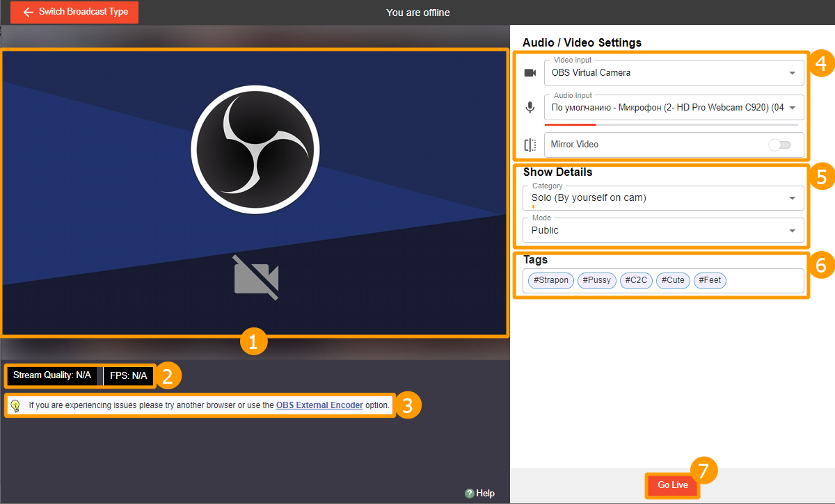Click back arrow on Switch Broadcast Type
835x504 pixels.
29,12
